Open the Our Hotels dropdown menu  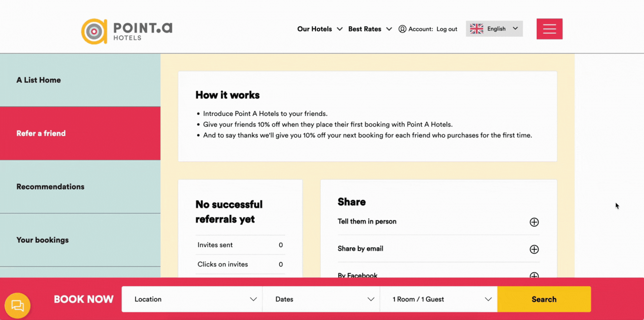tap(319, 29)
